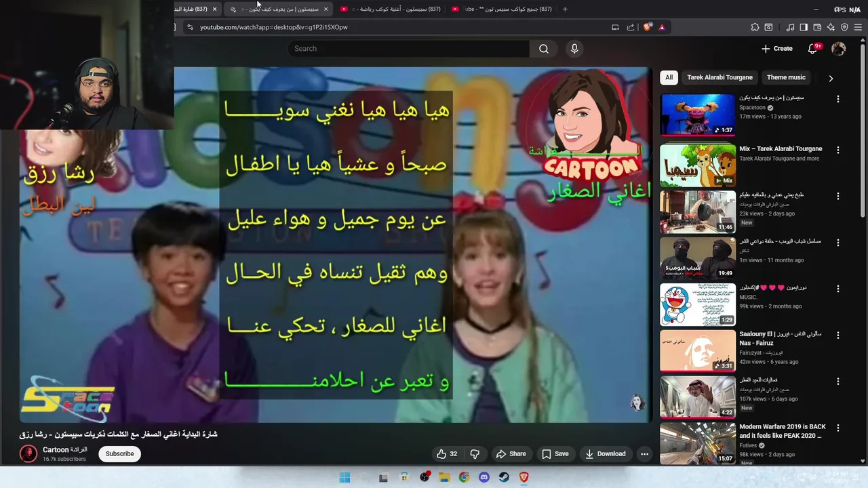868x488 pixels.
Task: Open the browser main menu hamburger
Action: (858, 27)
